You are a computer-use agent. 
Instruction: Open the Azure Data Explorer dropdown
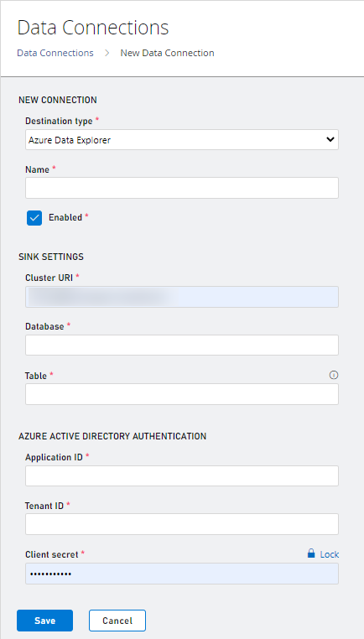pos(182,140)
